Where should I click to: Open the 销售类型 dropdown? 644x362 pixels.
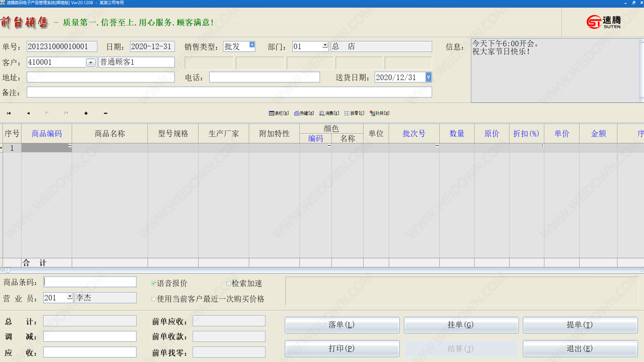252,45
